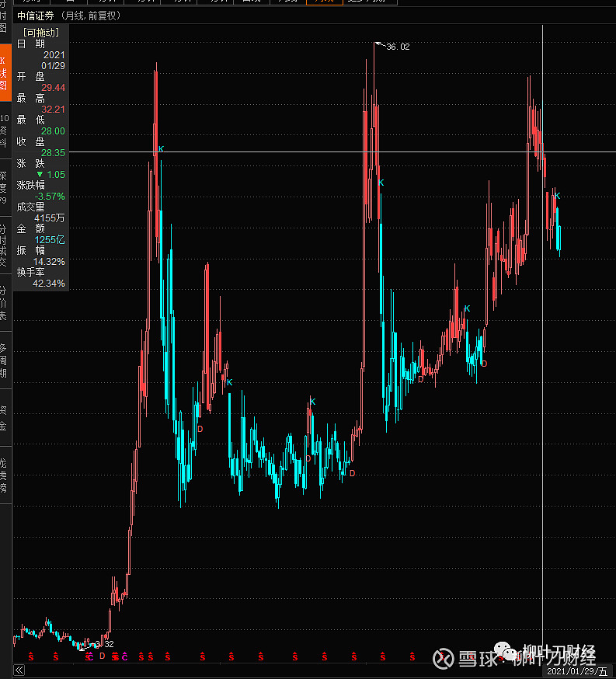Click the highlighted orange period tab at top
Image resolution: width=616 pixels, height=679 pixels.
pyautogui.click(x=324, y=2)
